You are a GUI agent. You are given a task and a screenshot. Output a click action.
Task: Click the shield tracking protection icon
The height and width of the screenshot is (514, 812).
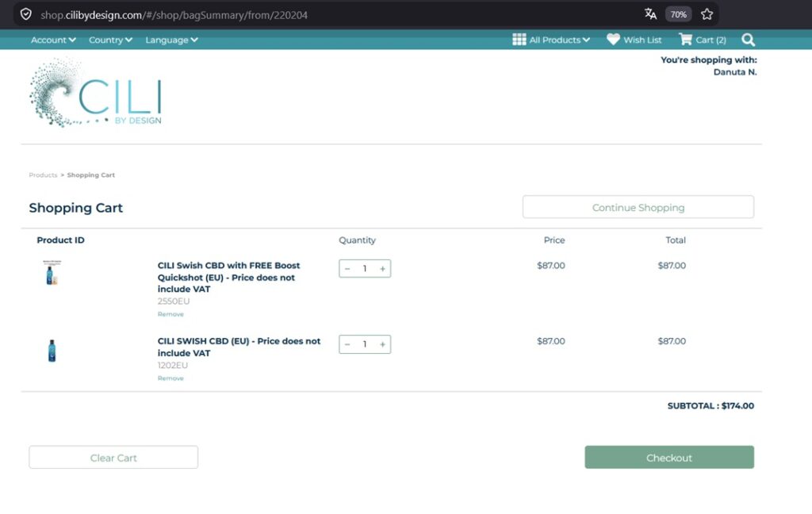[x=26, y=14]
